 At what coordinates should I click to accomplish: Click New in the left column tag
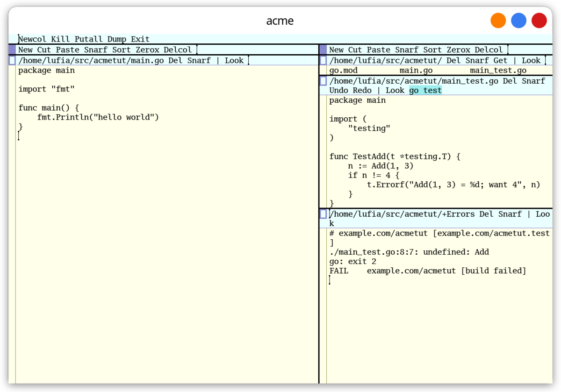click(26, 50)
